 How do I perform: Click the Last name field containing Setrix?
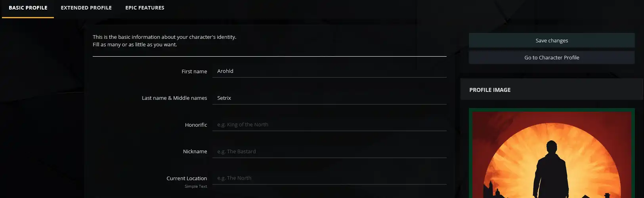point(329,98)
